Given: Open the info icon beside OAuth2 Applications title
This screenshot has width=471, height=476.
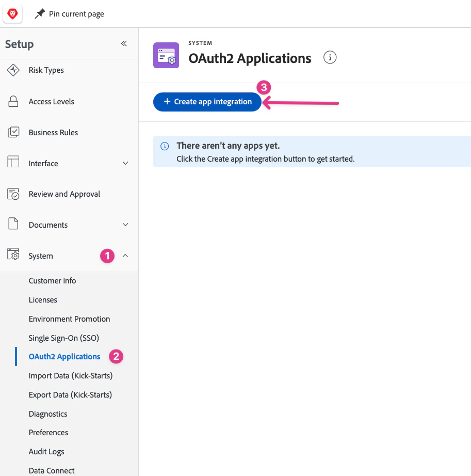Looking at the screenshot, I should tap(330, 57).
